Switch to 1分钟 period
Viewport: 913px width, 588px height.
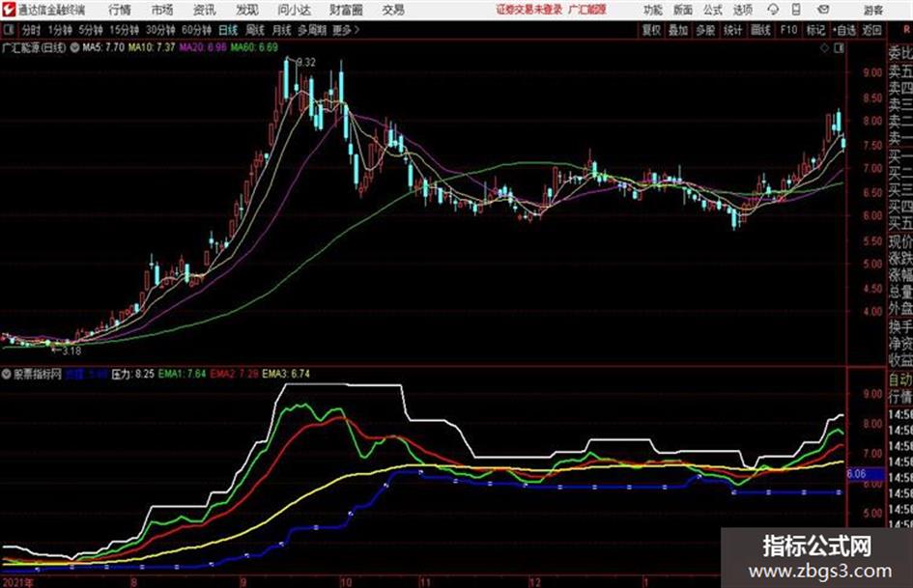pyautogui.click(x=59, y=30)
